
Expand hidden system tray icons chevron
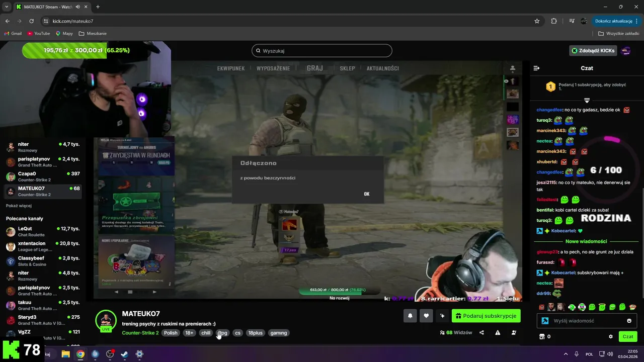tap(566, 354)
